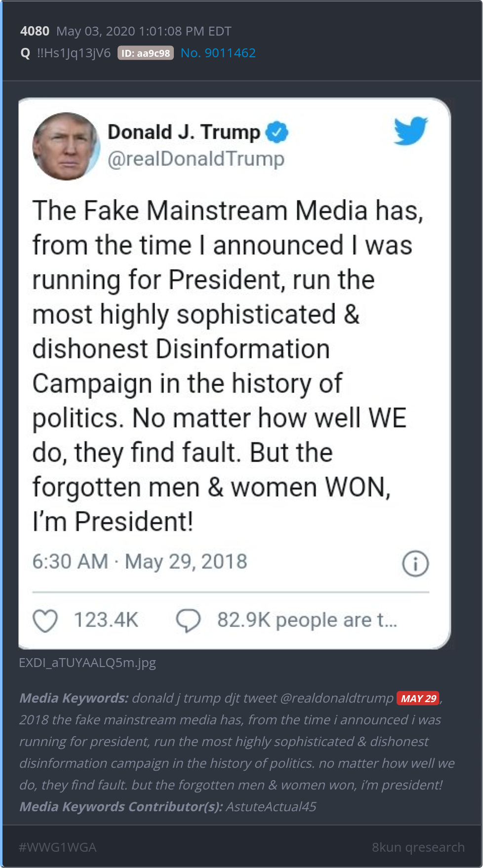Click the AstuteActual45 contributor name
The height and width of the screenshot is (868, 483).
271,807
